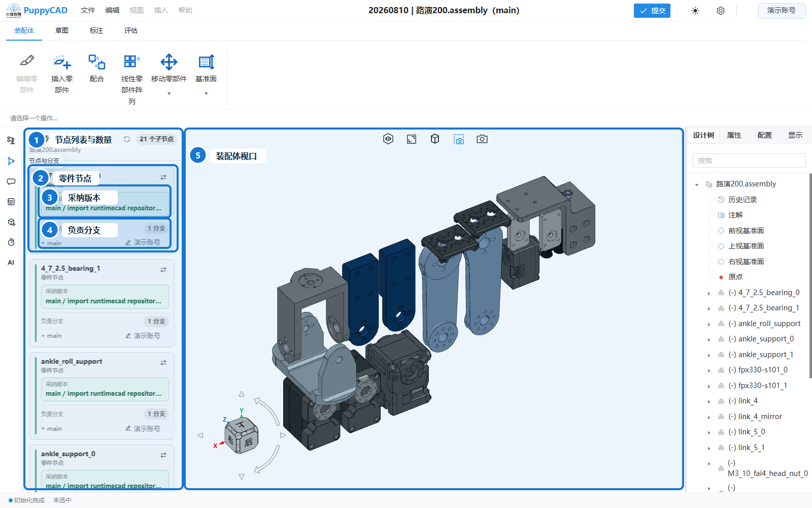Open the 编辑 menu
Screen dimensions: 812x508
pos(112,10)
